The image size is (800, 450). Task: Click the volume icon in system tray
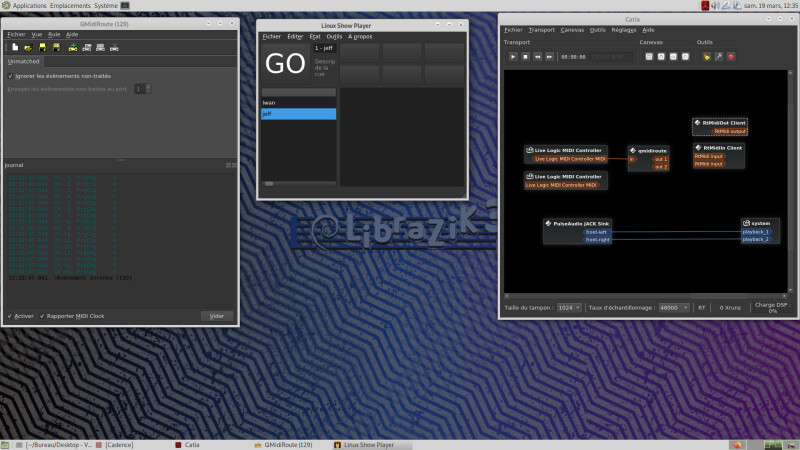715,6
